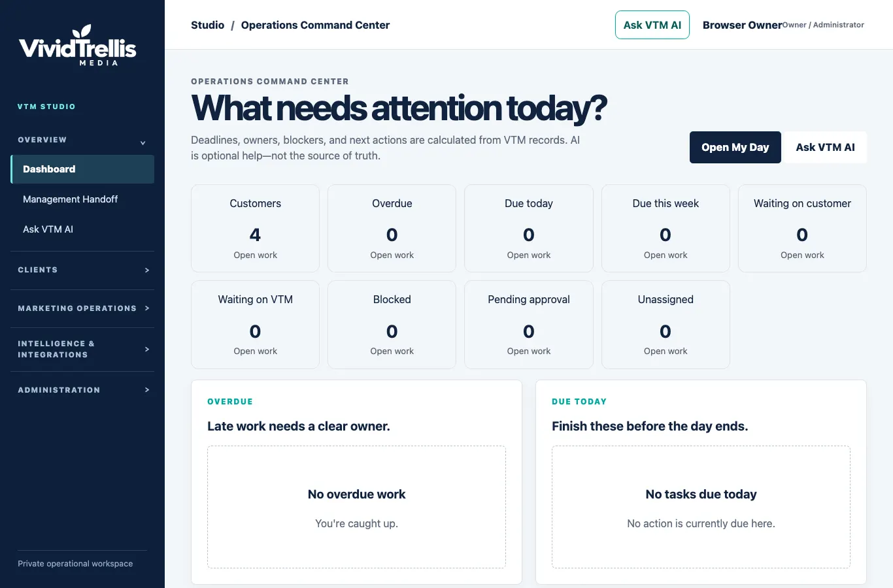893x588 pixels.
Task: Open the Customers stat card
Action: [255, 228]
